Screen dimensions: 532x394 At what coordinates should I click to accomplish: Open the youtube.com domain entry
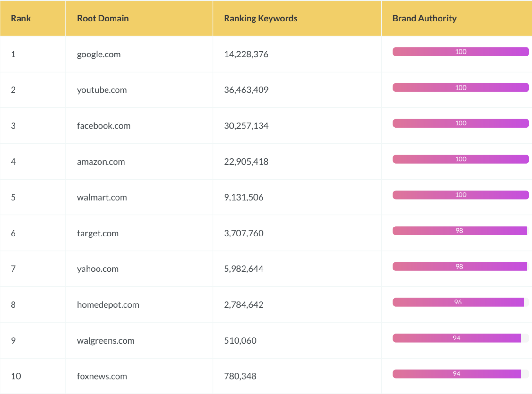pyautogui.click(x=102, y=90)
